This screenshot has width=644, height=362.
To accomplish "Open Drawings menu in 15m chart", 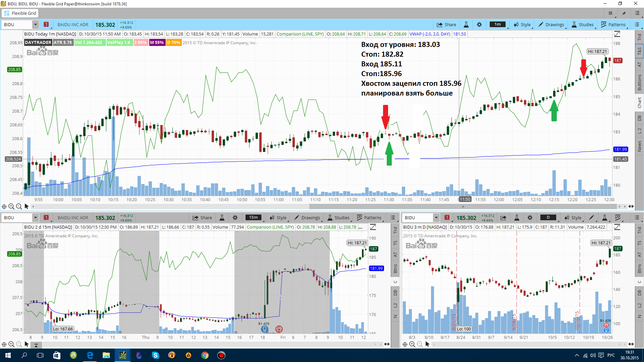I will [307, 218].
